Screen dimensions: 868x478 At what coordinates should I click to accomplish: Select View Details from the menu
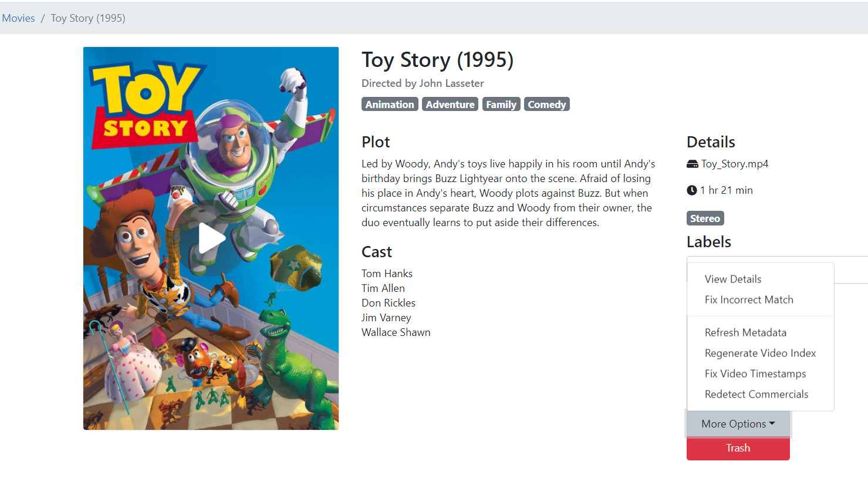(733, 279)
